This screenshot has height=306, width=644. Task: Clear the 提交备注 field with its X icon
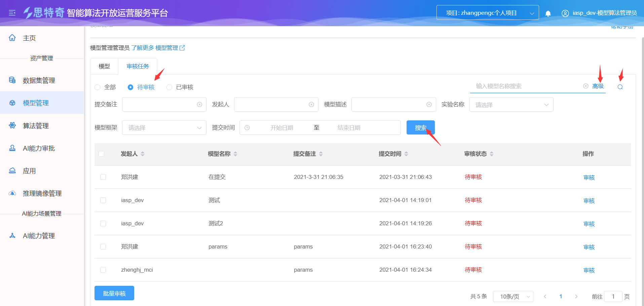click(199, 105)
